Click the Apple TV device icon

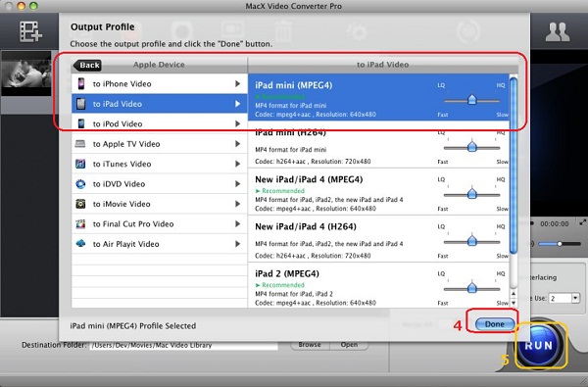point(80,144)
